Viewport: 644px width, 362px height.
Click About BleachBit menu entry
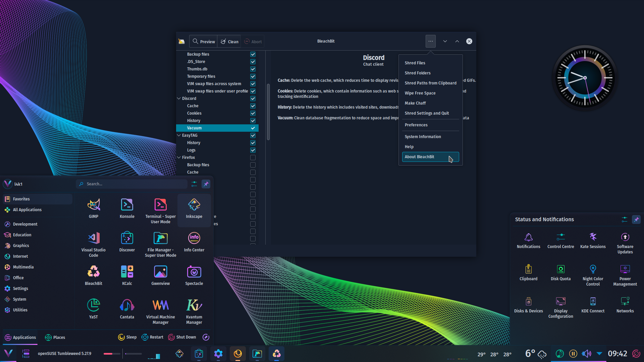coord(431,157)
